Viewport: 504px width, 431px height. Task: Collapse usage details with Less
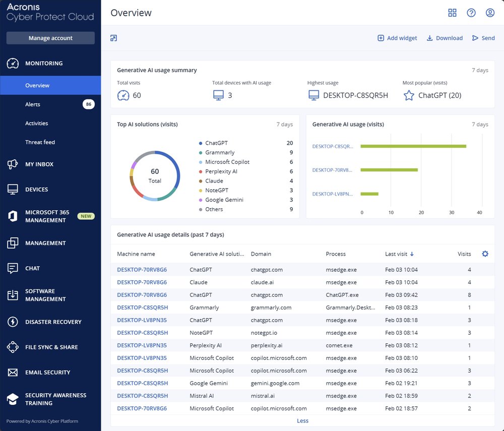coord(302,420)
